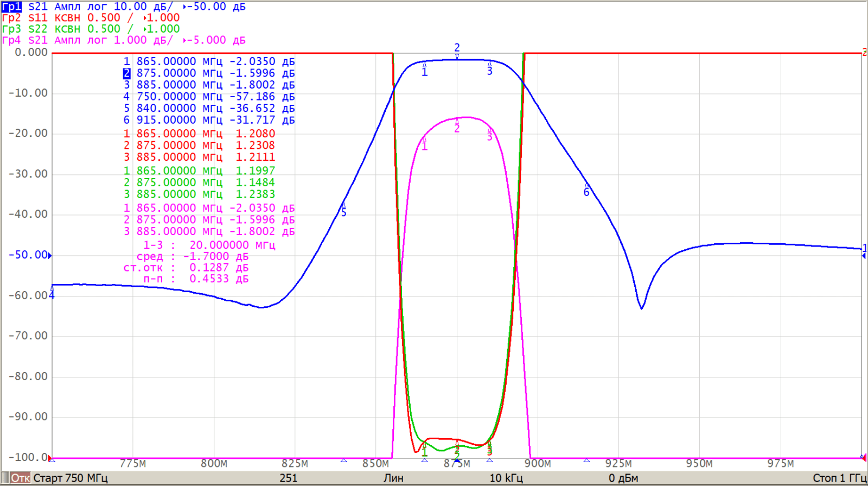Open the 'Лин' sweep type selector

tap(393, 478)
